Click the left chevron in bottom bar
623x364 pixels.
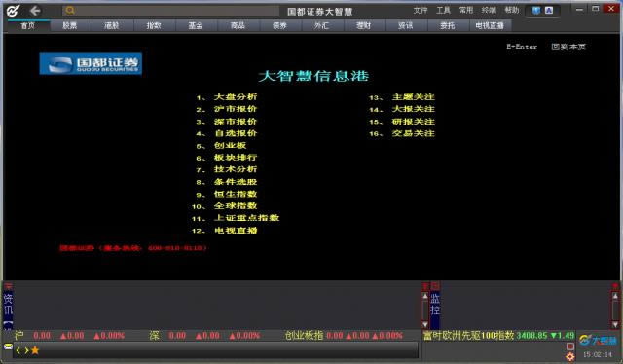[18, 350]
